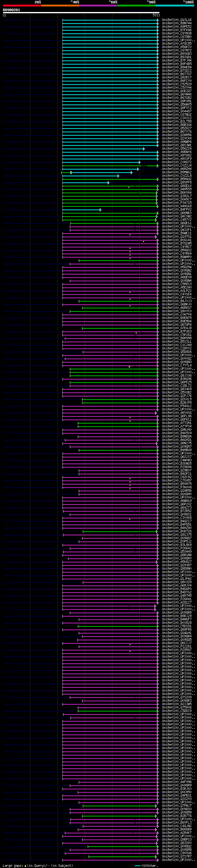Click the purple ~60% identity legend segment
Image resolution: width=197 pixels, height=868 pixels.
(99, 6)
